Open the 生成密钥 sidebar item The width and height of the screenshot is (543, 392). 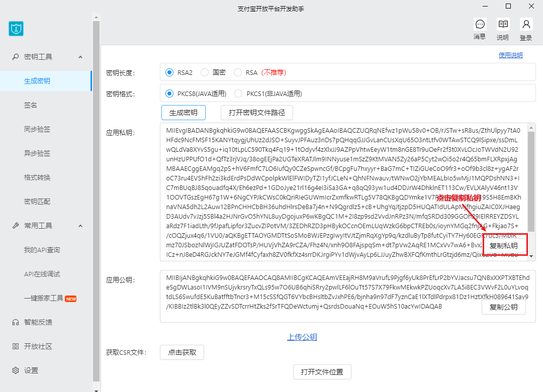point(46,81)
